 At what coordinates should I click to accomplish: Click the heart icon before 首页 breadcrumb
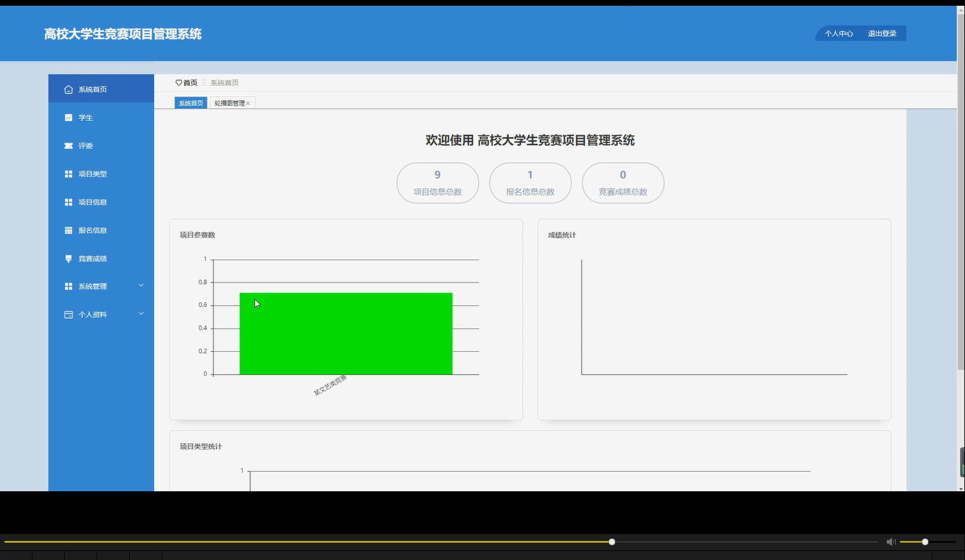[178, 82]
